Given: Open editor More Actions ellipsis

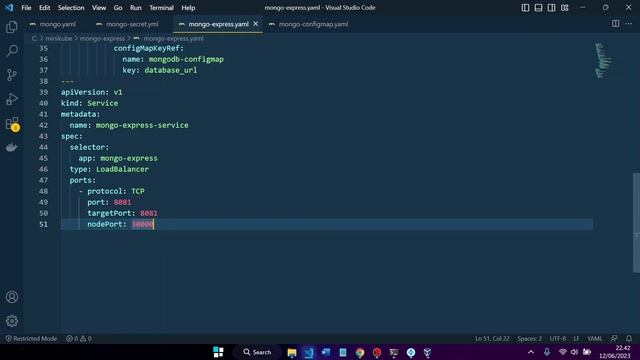Looking at the screenshot, I should tap(629, 24).
